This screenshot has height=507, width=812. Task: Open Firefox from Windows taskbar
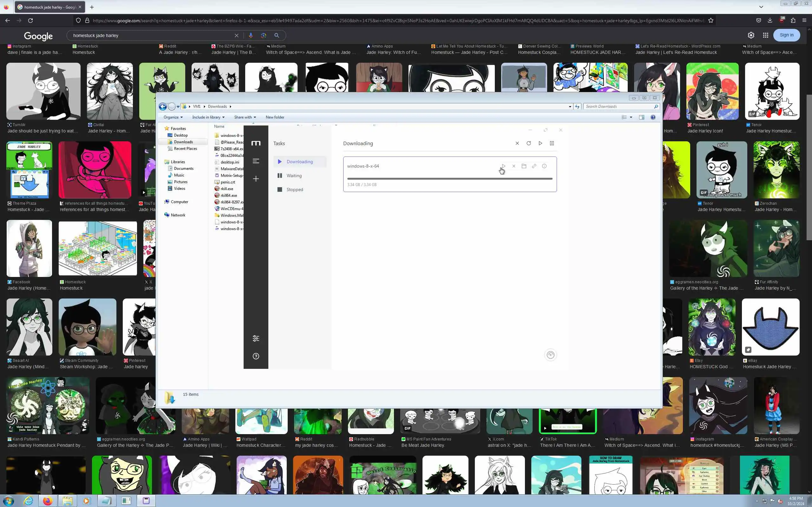48,501
